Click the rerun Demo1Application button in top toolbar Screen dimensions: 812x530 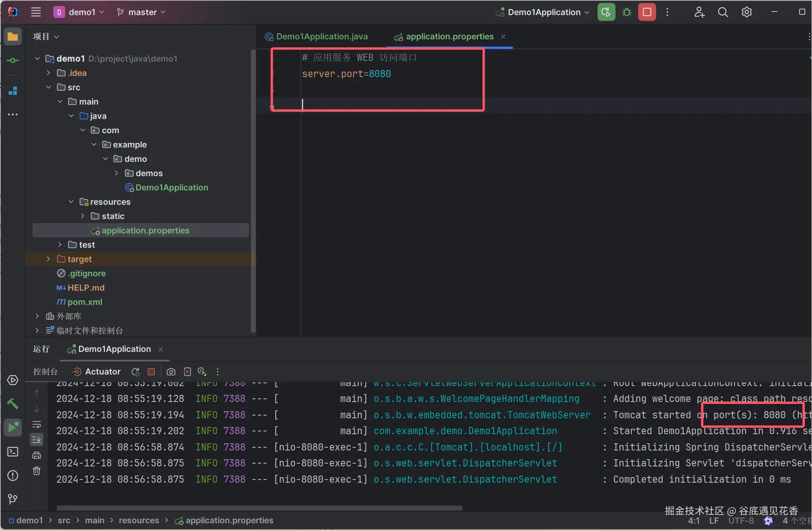click(606, 12)
